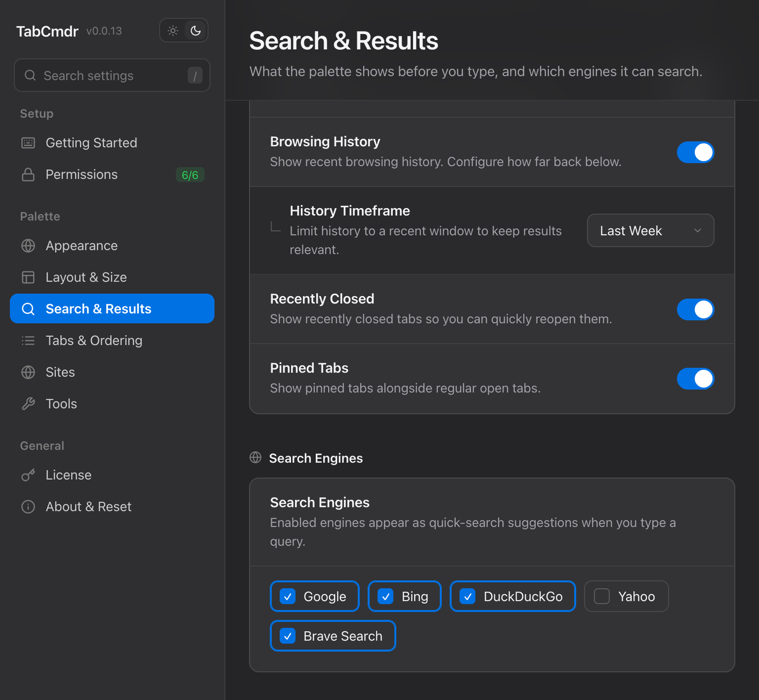Open the Appearance settings
This screenshot has width=759, height=700.
112,246
